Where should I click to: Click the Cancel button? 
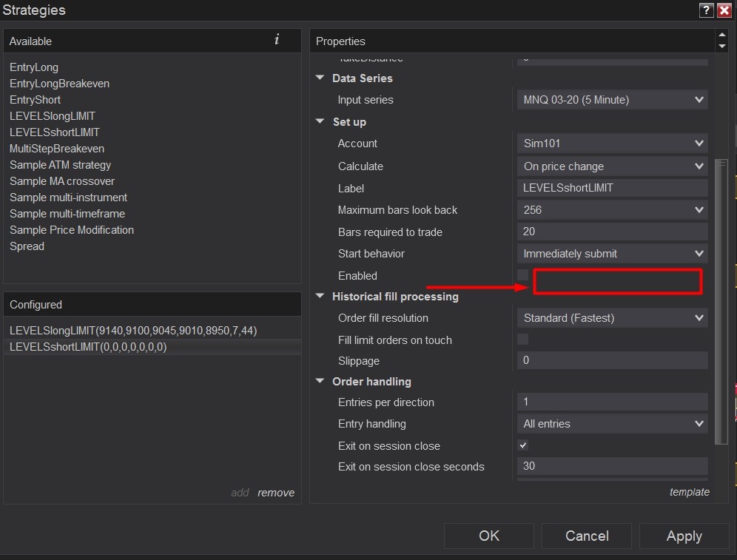click(587, 536)
